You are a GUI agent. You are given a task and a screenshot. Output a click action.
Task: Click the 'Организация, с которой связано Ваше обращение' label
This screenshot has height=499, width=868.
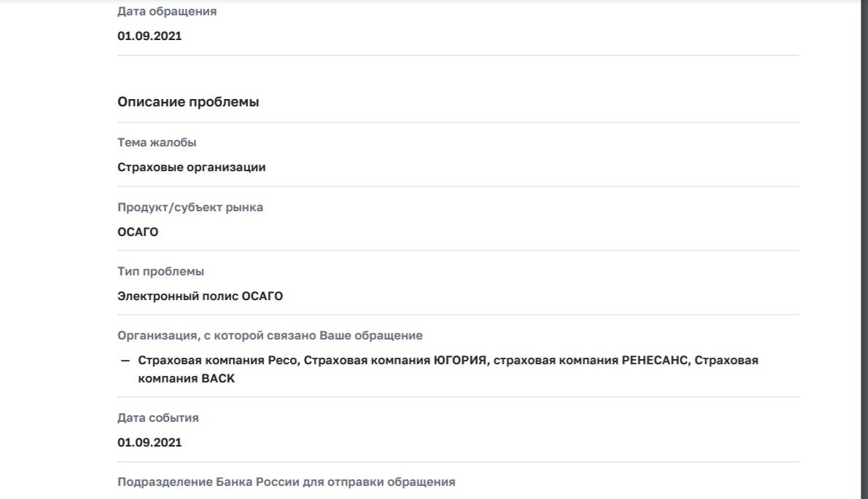(270, 336)
